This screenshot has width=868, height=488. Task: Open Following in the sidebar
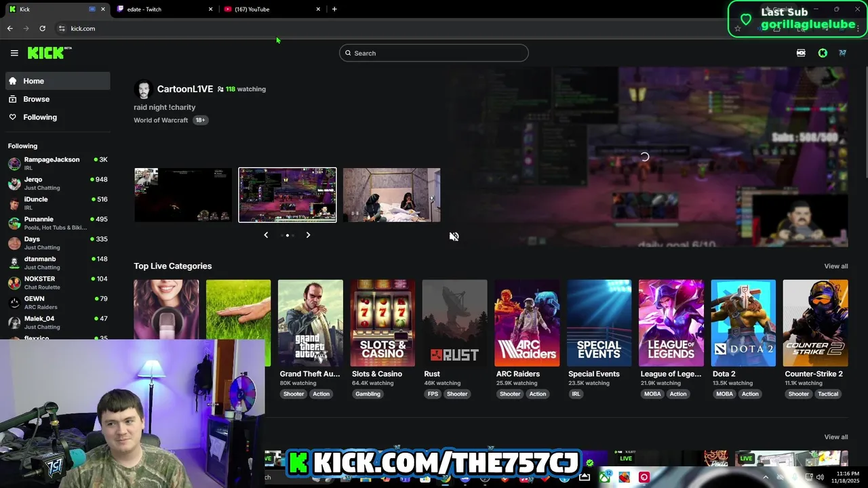tap(57, 117)
